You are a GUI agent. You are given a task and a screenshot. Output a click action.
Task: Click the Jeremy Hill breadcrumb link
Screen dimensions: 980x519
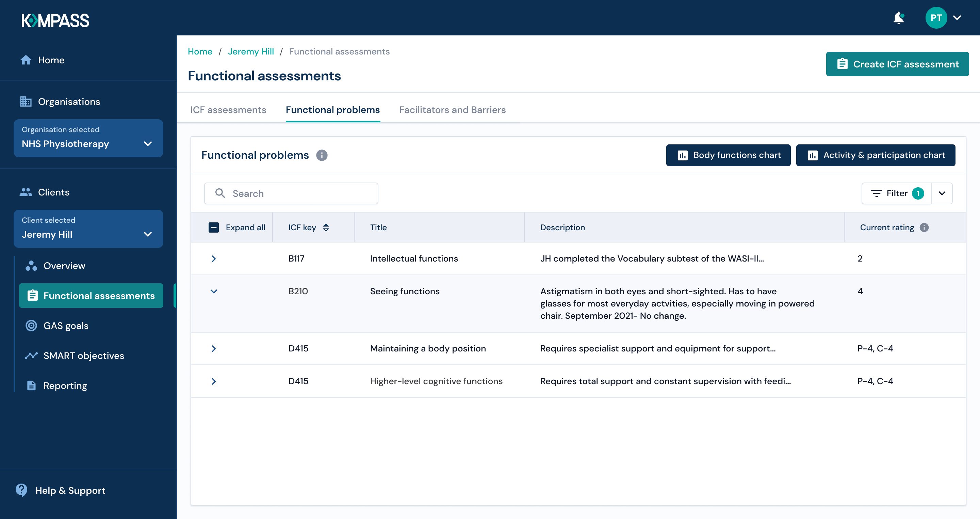click(x=251, y=51)
